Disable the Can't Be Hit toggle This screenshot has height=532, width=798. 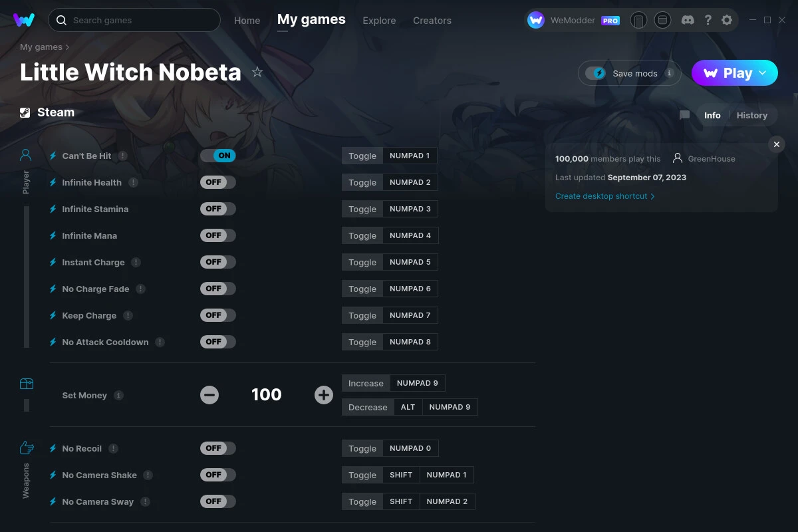(218, 156)
